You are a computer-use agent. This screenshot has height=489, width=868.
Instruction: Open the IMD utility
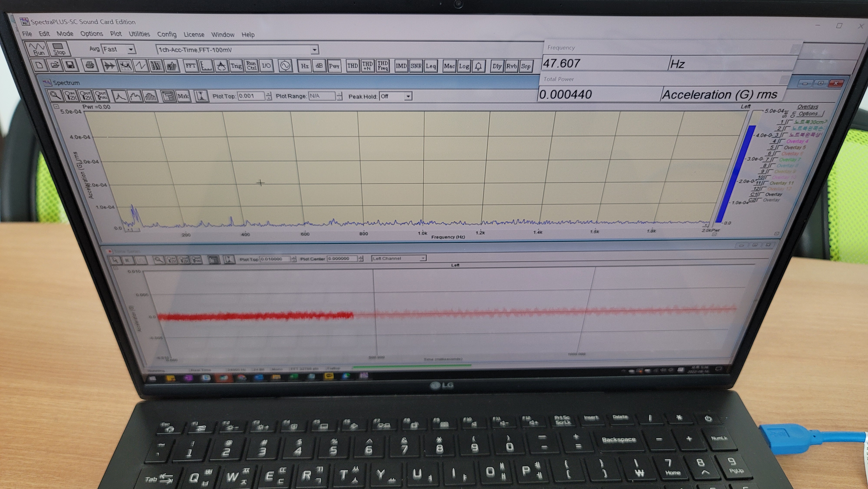[401, 66]
